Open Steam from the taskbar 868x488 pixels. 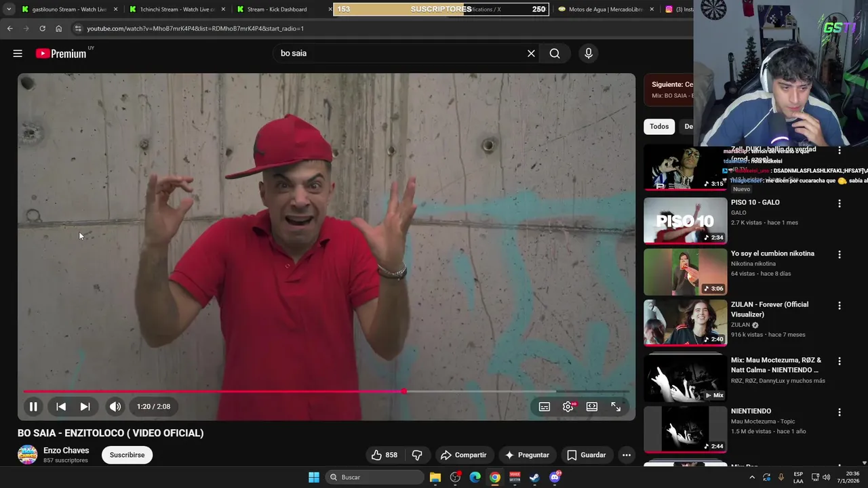[x=535, y=477]
